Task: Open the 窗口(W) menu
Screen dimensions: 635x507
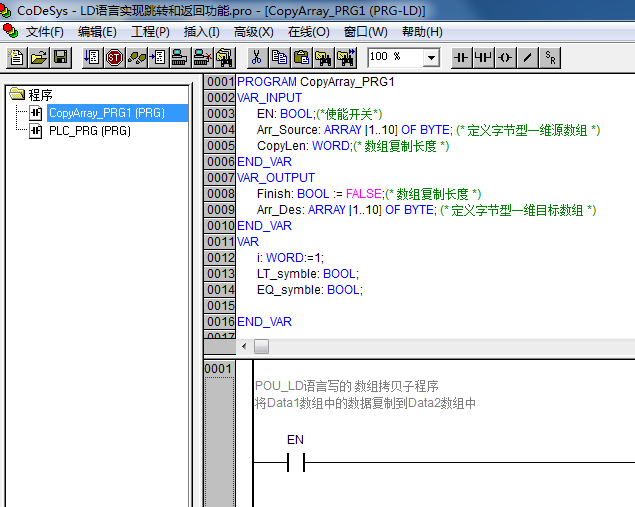Action: pos(365,32)
